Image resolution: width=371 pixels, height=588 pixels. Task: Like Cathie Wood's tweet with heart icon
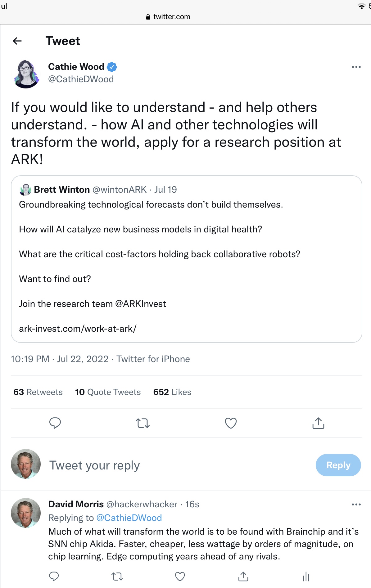pos(231,423)
